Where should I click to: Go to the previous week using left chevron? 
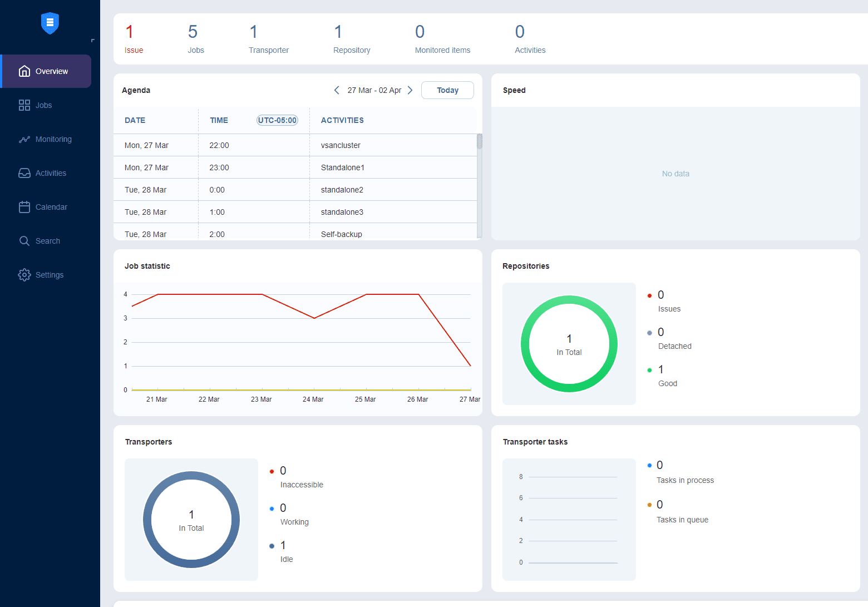[x=337, y=90]
